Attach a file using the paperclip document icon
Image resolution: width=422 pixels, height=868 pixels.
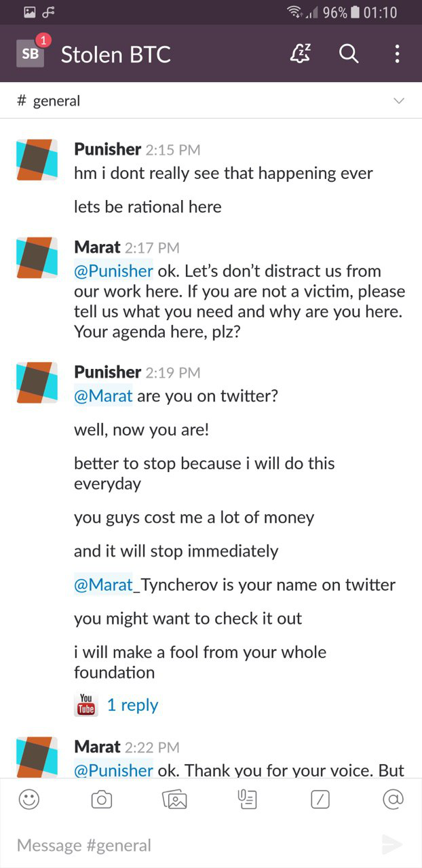[x=248, y=800]
